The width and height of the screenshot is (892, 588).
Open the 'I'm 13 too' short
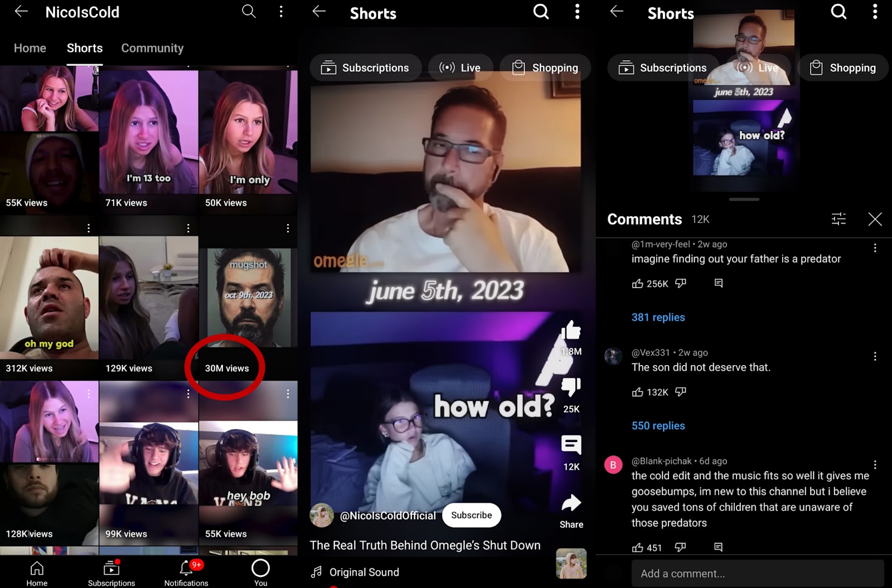coord(149,139)
